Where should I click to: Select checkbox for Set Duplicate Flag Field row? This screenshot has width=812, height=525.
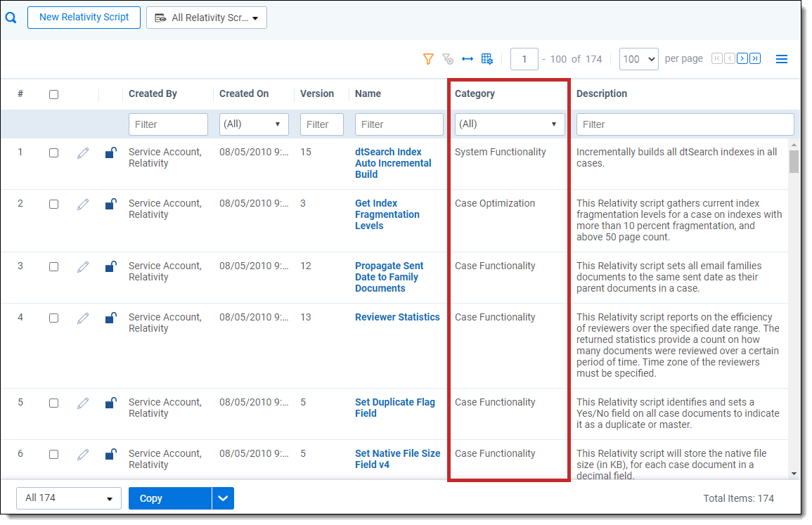coord(54,403)
